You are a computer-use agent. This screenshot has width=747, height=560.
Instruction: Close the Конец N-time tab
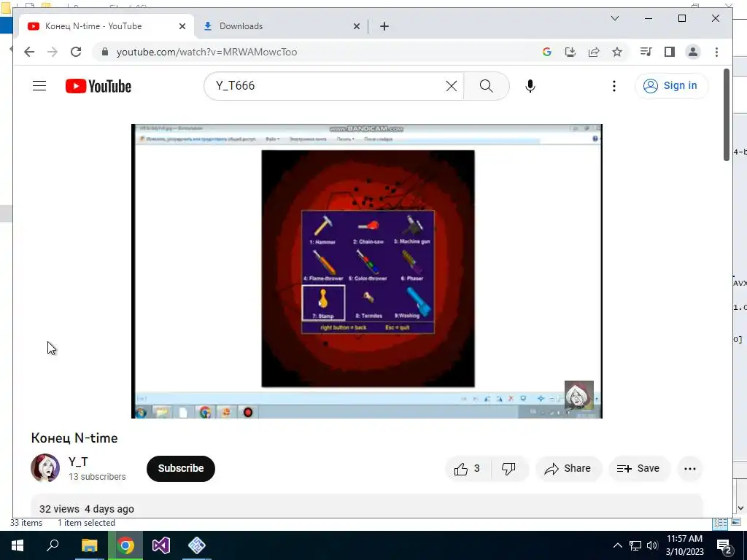pos(182,26)
